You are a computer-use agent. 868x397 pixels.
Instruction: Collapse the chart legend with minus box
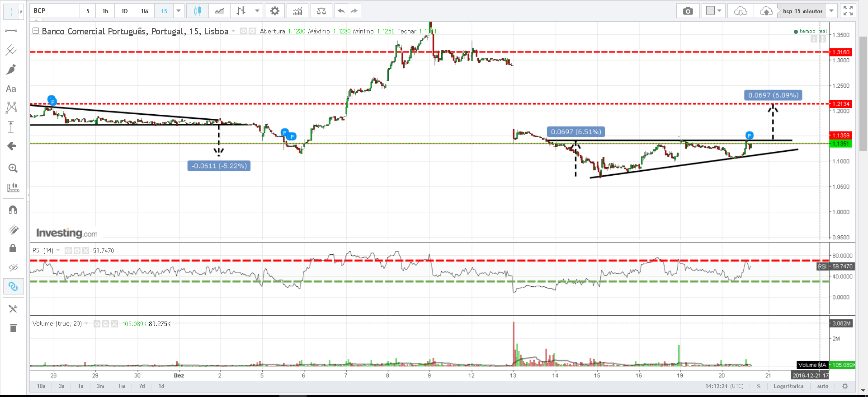pyautogui.click(x=36, y=31)
